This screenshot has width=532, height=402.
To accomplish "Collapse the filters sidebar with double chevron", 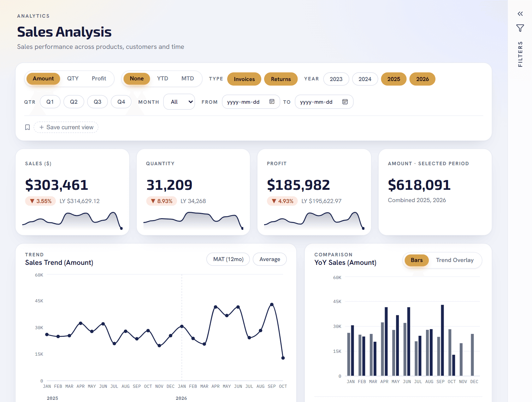I will point(520,14).
